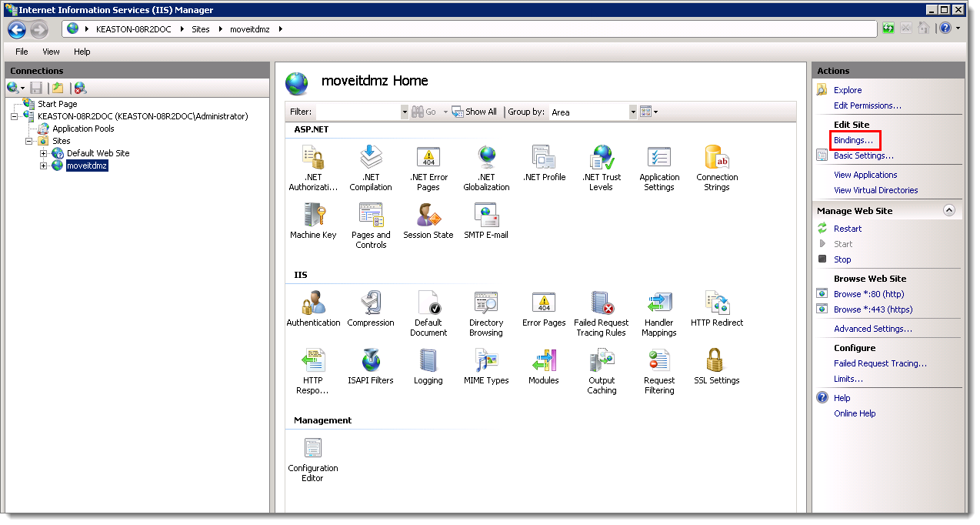
Task: Open the Help menu
Action: pyautogui.click(x=82, y=52)
